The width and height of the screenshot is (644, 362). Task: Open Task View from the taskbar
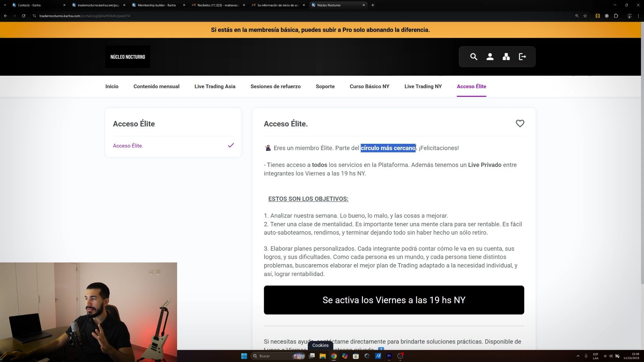pos(312,356)
